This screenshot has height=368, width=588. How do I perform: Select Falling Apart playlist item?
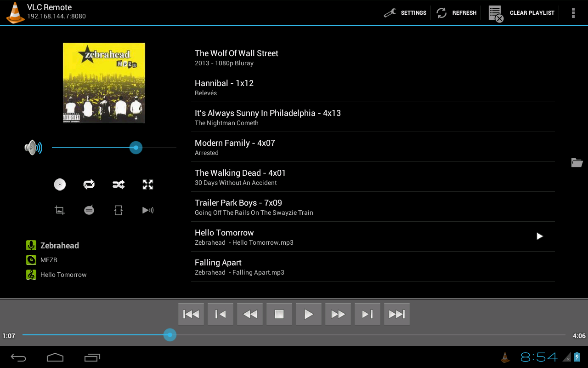coord(373,267)
